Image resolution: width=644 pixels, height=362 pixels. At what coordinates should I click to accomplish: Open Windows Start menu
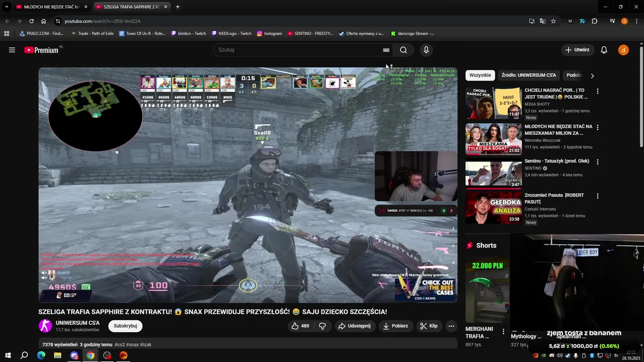point(8,355)
